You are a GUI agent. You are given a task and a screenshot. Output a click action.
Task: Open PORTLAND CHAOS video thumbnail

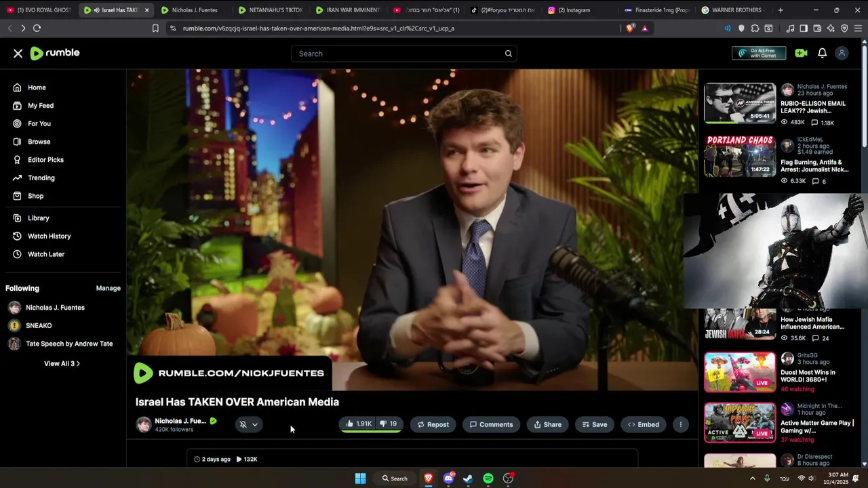click(740, 157)
